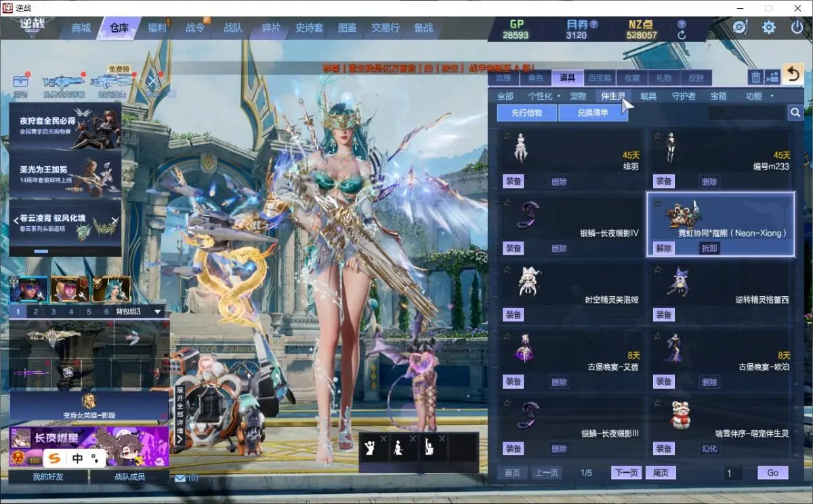813x504 pixels.
Task: Click 免费领 weapon gift icon
Action: tap(110, 83)
